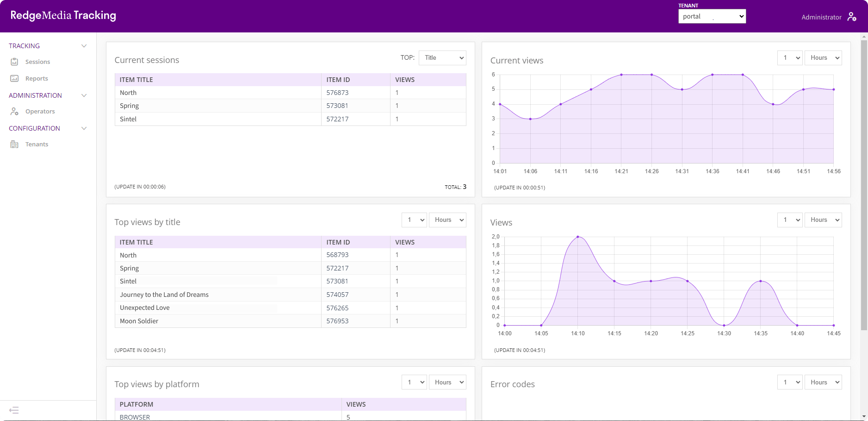Click Journey to the Land of Dreams
This screenshot has height=421, width=868.
(x=164, y=295)
